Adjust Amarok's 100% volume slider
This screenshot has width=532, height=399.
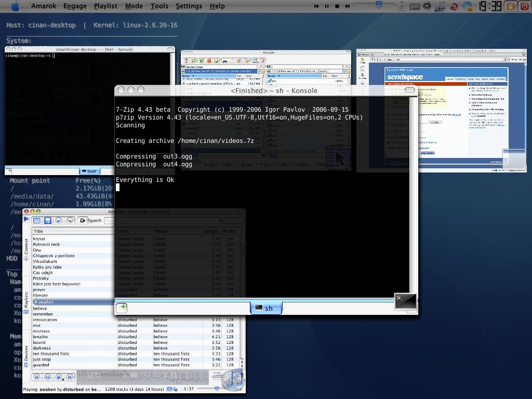coord(217,376)
